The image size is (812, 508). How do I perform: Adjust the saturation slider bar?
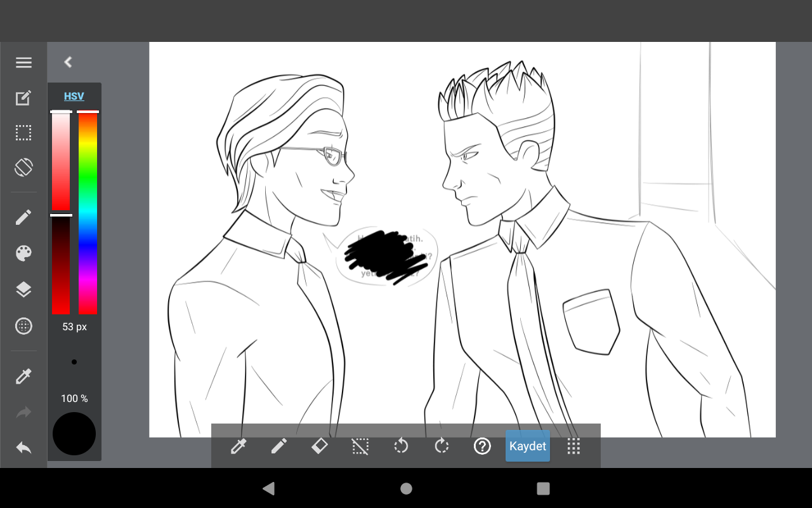coord(61,161)
